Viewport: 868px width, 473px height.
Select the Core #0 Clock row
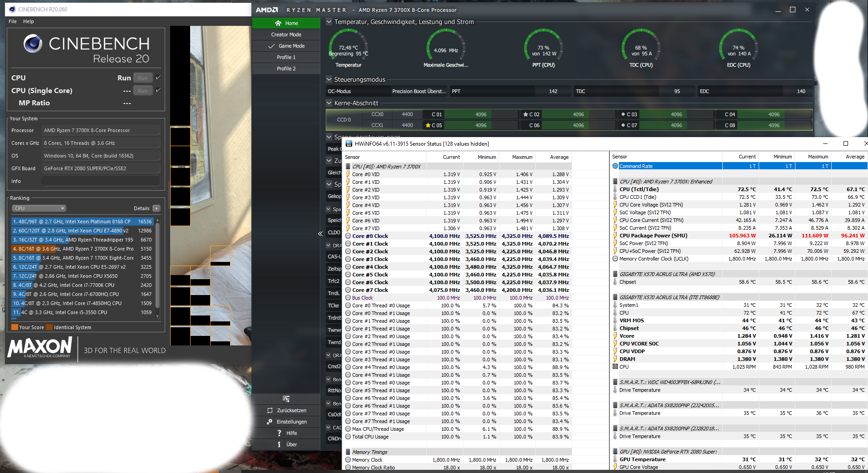(457, 236)
